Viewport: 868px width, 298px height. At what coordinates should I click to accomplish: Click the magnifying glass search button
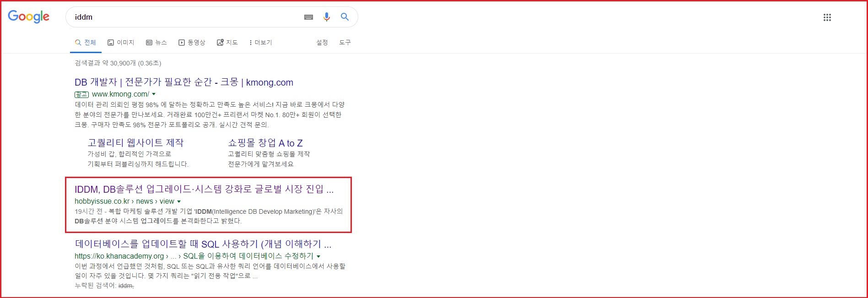coord(345,17)
